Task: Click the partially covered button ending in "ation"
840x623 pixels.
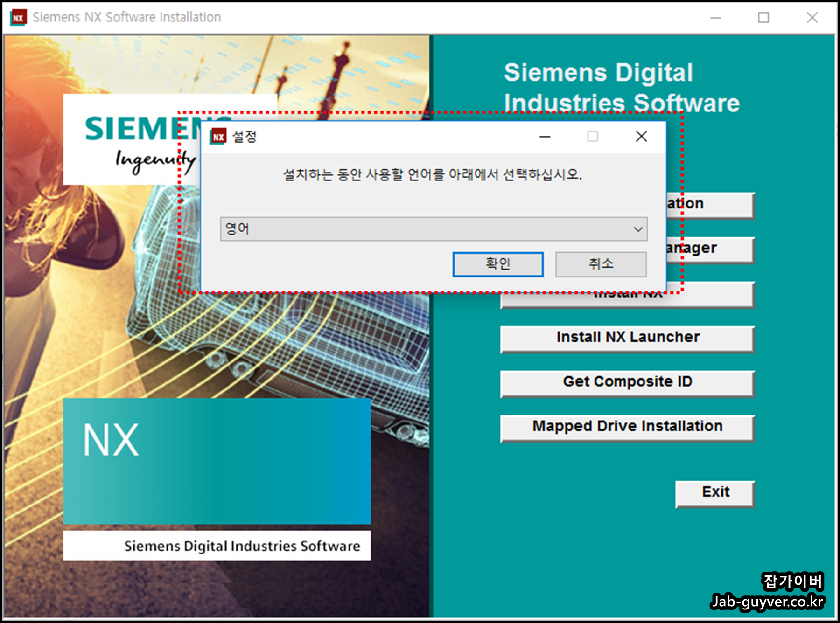Action: pyautogui.click(x=710, y=205)
